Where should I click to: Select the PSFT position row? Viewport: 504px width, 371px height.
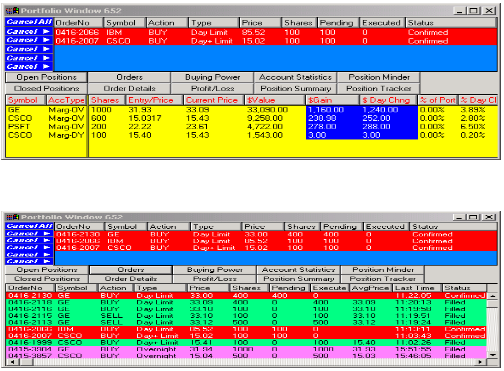tap(252, 127)
